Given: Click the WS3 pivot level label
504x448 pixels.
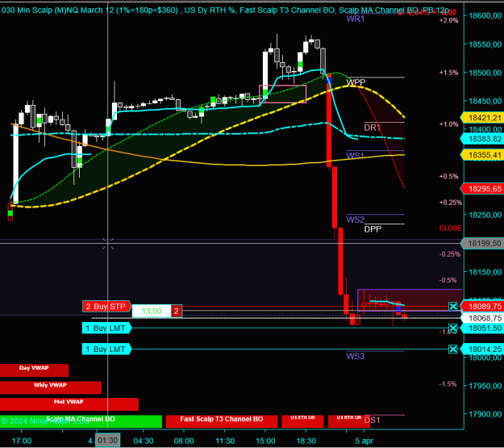Looking at the screenshot, I should tap(355, 356).
